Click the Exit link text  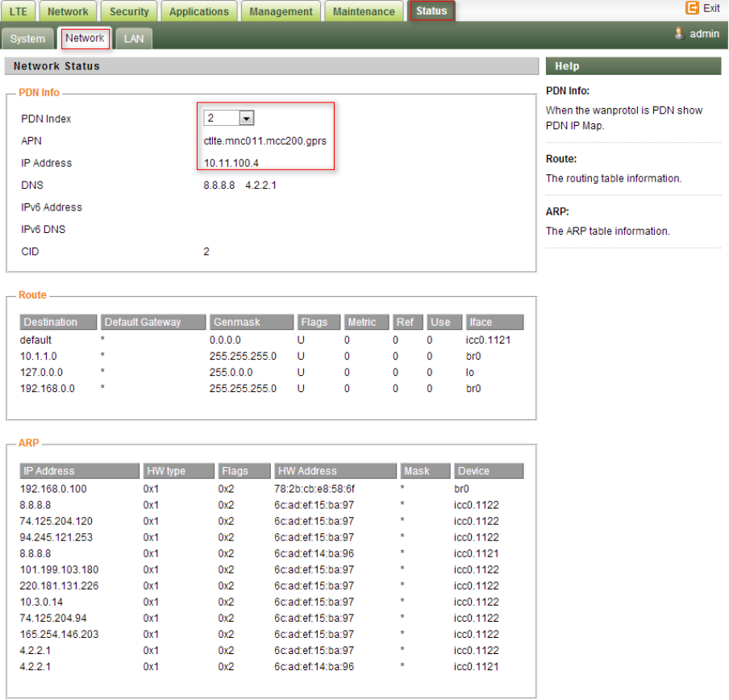[x=711, y=8]
